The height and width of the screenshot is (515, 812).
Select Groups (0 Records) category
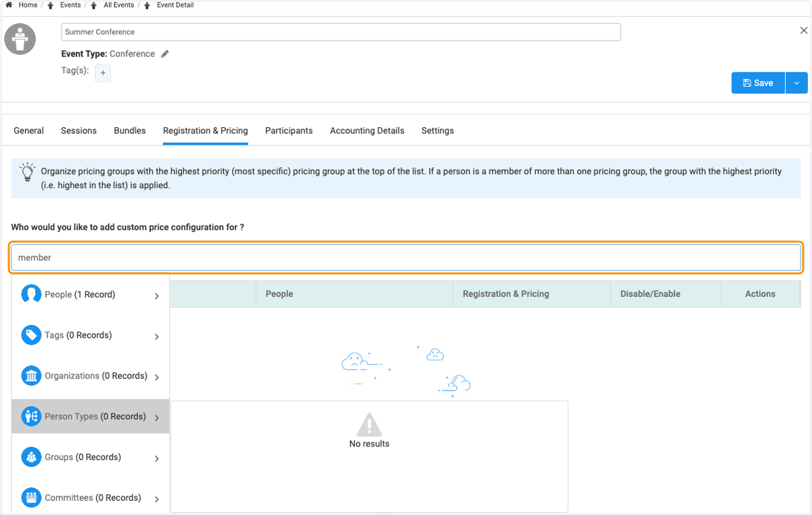tap(83, 457)
